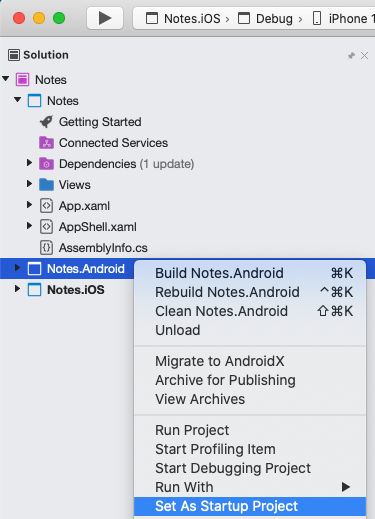Click the Dependencies purple folder icon
This screenshot has width=375, height=519.
tap(46, 164)
